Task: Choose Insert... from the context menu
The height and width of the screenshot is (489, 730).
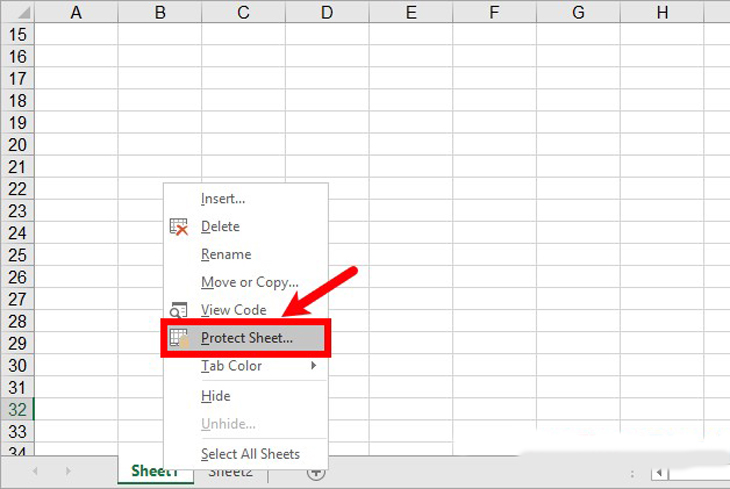Action: click(223, 199)
